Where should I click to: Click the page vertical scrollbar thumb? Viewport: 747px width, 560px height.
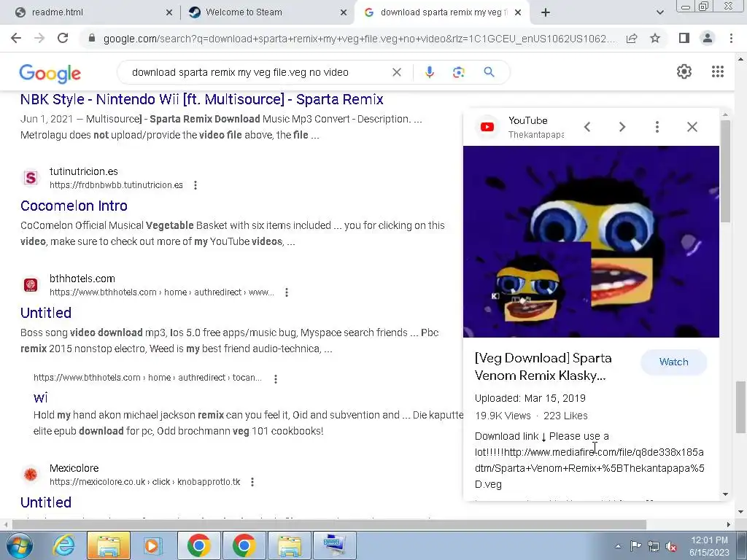741,407
